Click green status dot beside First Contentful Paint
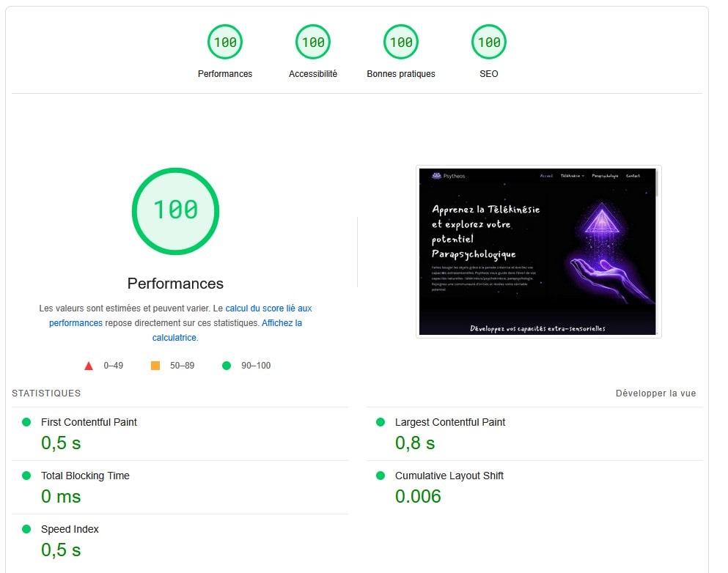This screenshot has height=573, width=728. coord(26,422)
